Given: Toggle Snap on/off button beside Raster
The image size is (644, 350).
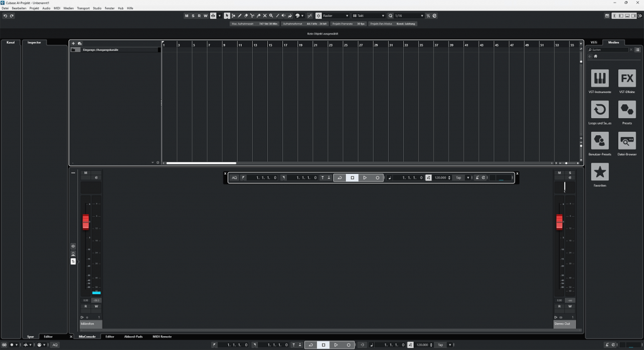Looking at the screenshot, I should [318, 16].
